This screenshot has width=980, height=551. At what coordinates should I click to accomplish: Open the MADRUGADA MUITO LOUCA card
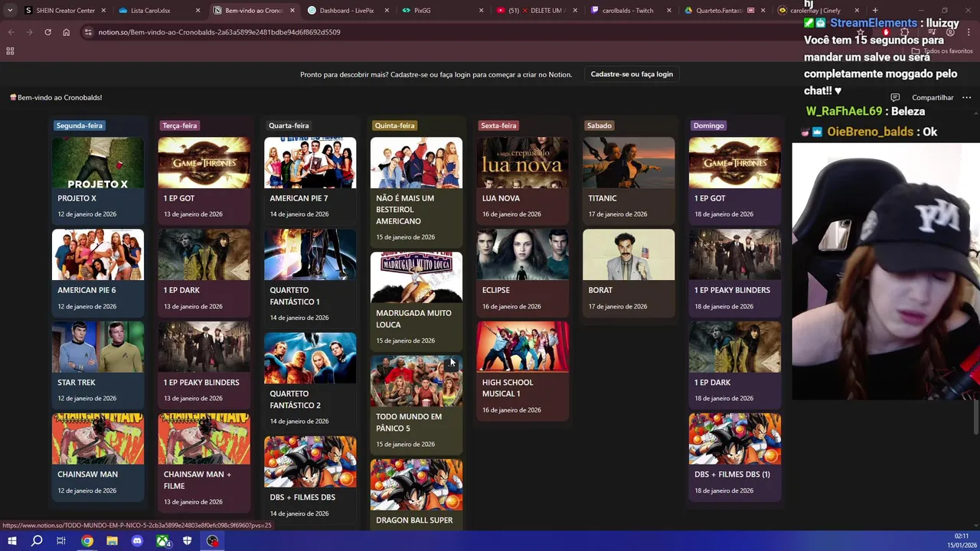click(x=416, y=301)
